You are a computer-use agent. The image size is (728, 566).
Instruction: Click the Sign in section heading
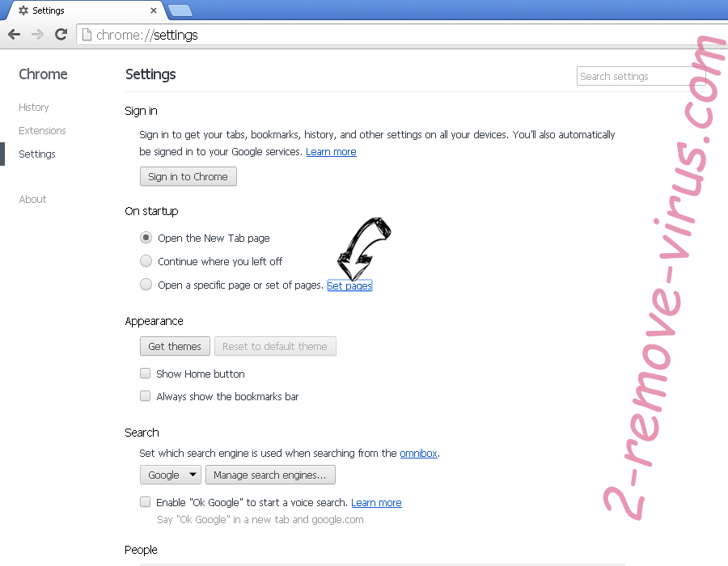(141, 111)
